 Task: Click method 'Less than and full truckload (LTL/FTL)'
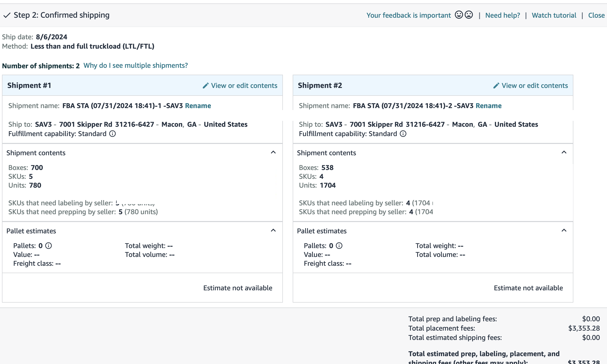coord(93,46)
